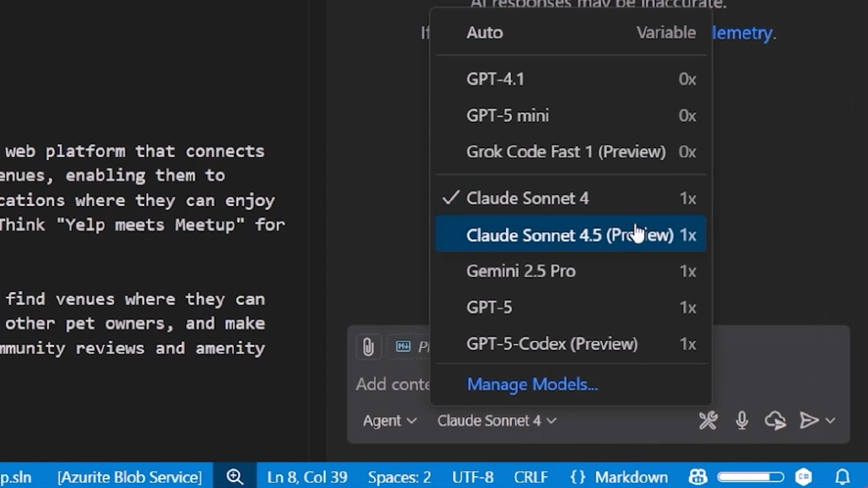868x488 pixels.
Task: Click the notifications bell icon
Action: point(843,477)
